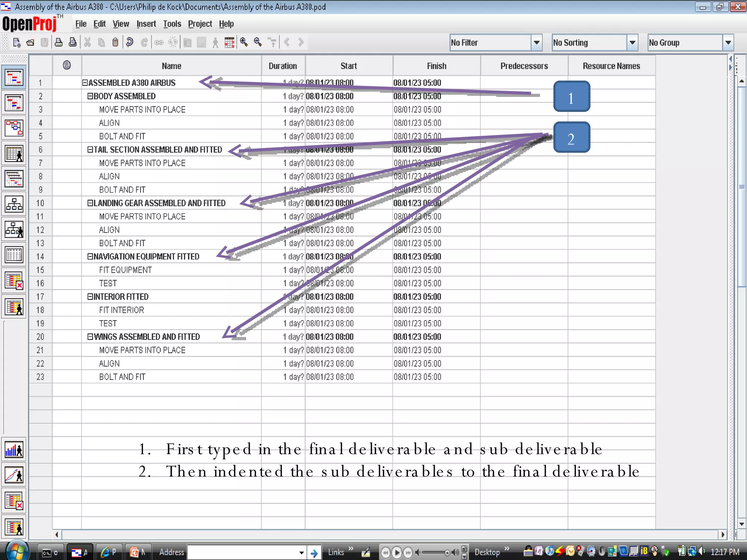The width and height of the screenshot is (747, 560).
Task: Click the horizontal scrollbar right arrow
Action: click(x=723, y=534)
